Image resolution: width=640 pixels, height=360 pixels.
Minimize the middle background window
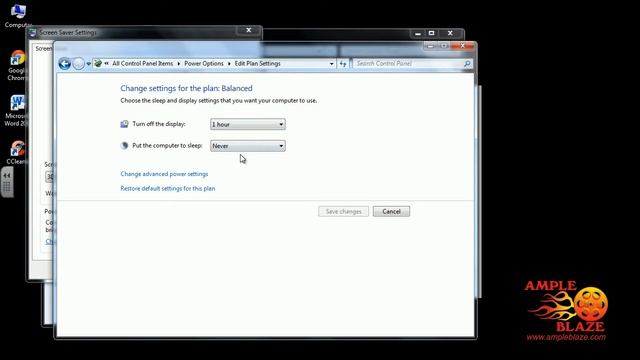[x=418, y=33]
